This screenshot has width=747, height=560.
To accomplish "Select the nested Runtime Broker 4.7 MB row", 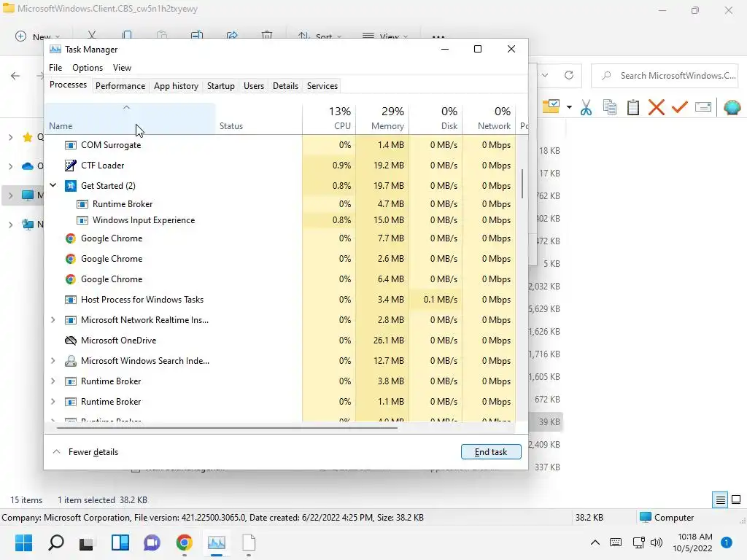I will 279,204.
